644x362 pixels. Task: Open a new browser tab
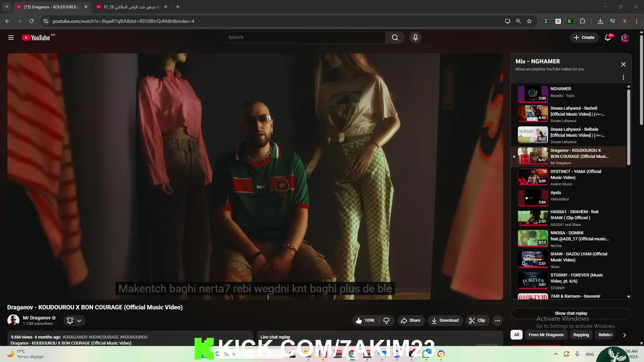tap(178, 7)
